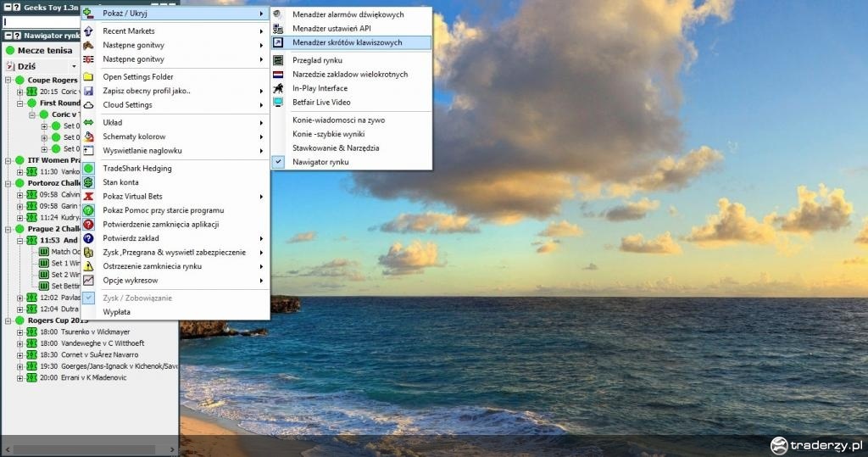Click the Menadżer alarmów dźwiękowych icon
Screen dimensions: 868x457
pos(278,14)
